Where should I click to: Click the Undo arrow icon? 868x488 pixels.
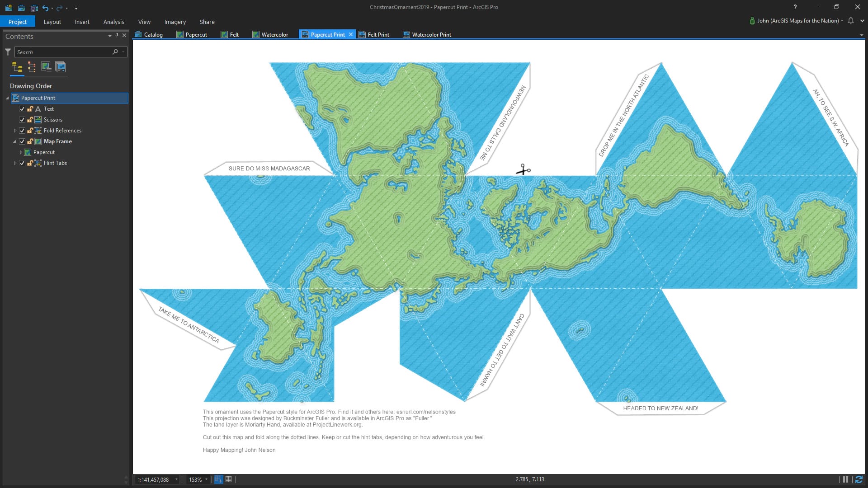coord(45,8)
